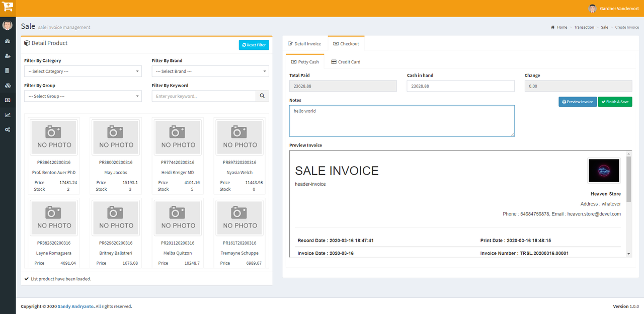Open the line chart reports sidebar icon
The image size is (644, 314).
click(8, 115)
